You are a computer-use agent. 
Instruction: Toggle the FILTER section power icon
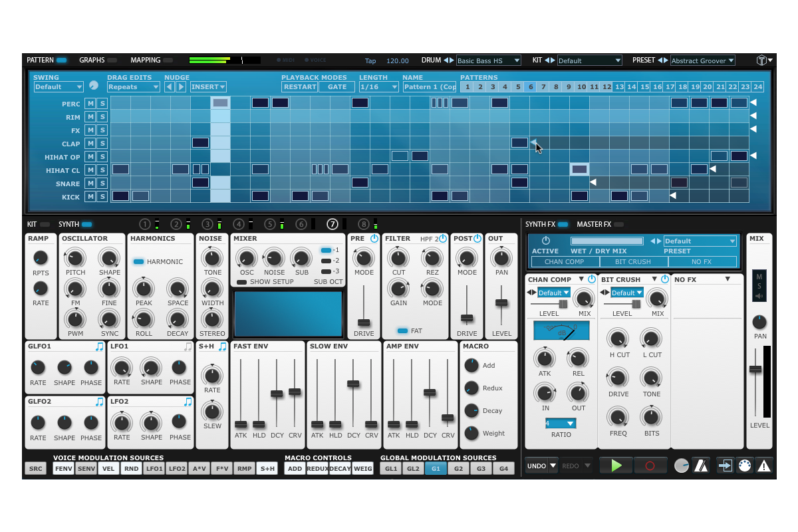[443, 238]
